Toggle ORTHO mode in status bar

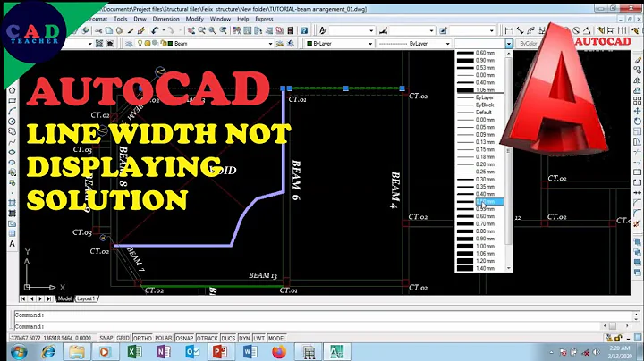click(142, 338)
